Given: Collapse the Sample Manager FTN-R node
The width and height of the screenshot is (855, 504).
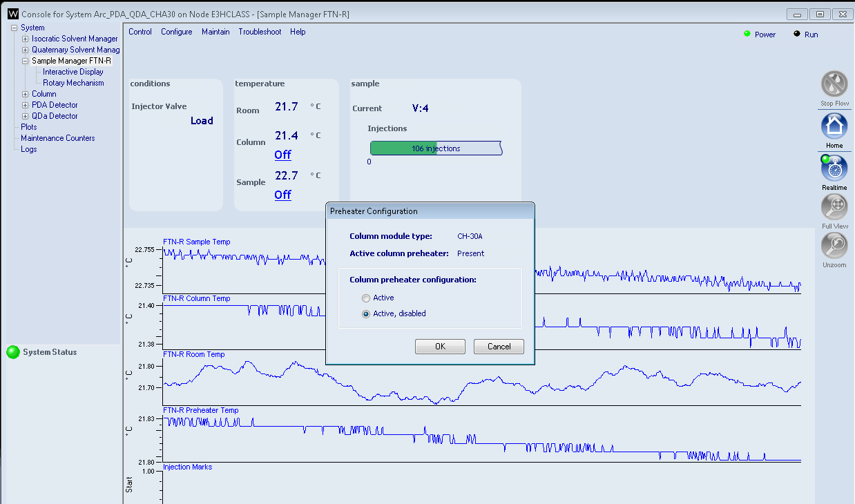Looking at the screenshot, I should (x=26, y=61).
